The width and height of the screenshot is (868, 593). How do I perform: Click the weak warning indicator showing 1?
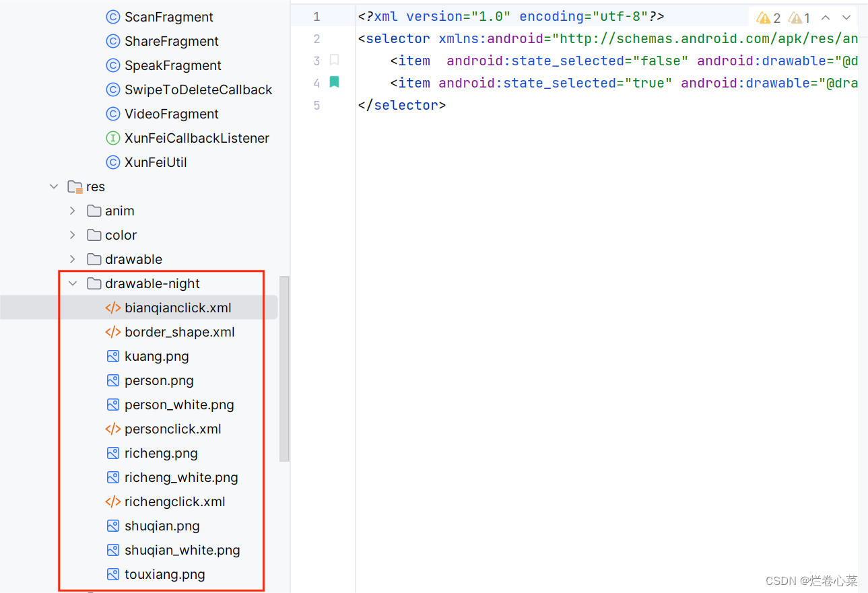pyautogui.click(x=799, y=17)
